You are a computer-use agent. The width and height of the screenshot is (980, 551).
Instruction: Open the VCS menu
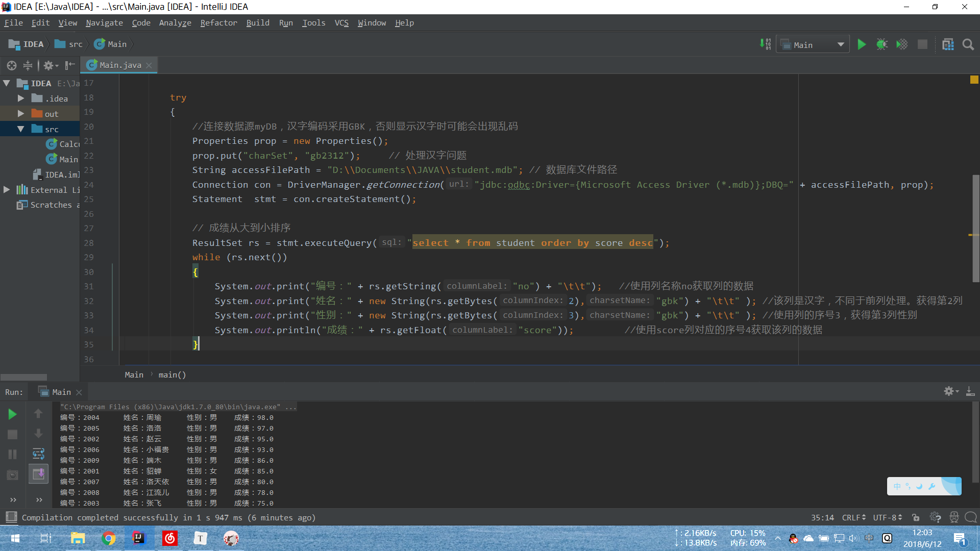341,22
